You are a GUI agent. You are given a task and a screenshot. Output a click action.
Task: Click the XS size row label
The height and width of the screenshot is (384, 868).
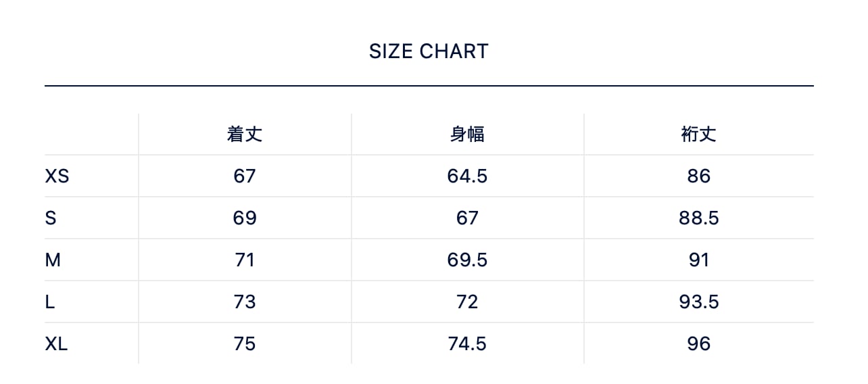point(57,176)
